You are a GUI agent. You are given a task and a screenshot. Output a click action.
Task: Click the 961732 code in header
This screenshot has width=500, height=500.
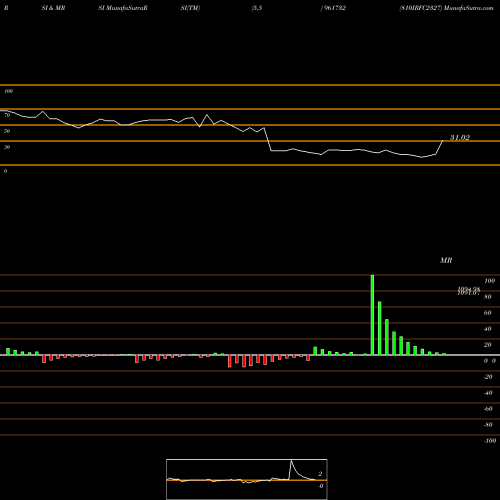(x=335, y=8)
